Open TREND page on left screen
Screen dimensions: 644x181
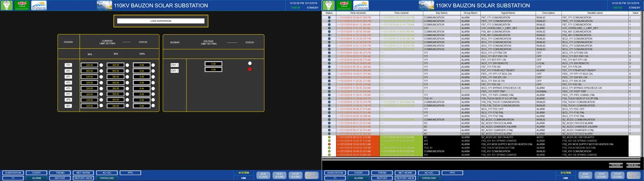coord(60,173)
